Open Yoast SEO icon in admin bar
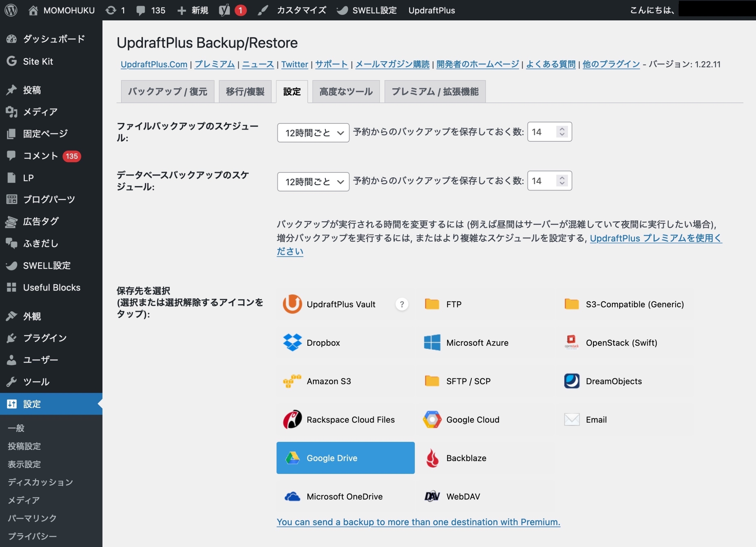 [224, 10]
